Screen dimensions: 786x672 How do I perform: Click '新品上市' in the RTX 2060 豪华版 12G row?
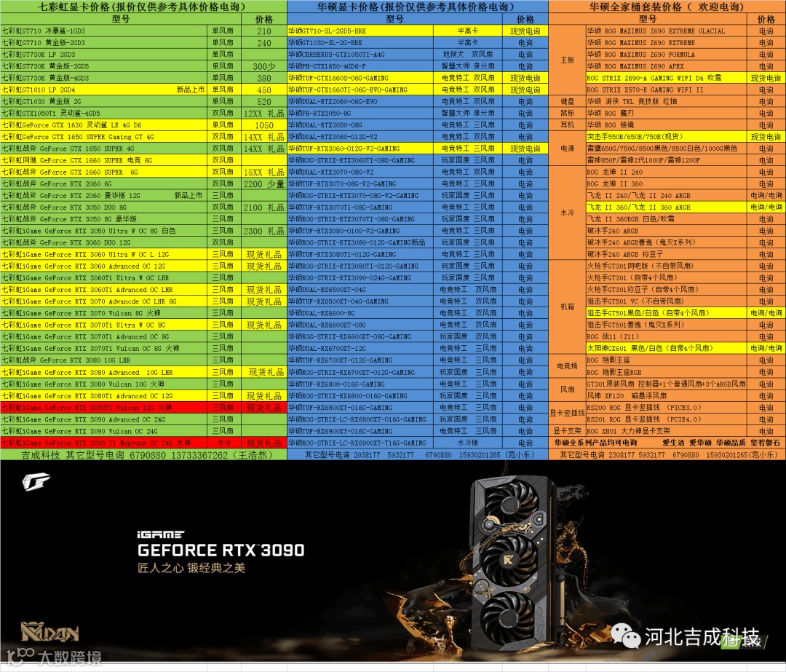pos(188,196)
